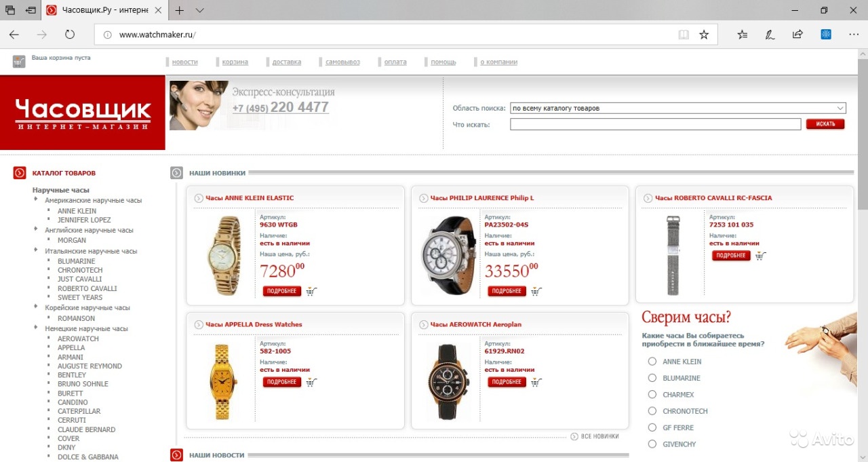This screenshot has height=462, width=868.
Task: Click the site info icon in address bar
Action: [x=107, y=35]
